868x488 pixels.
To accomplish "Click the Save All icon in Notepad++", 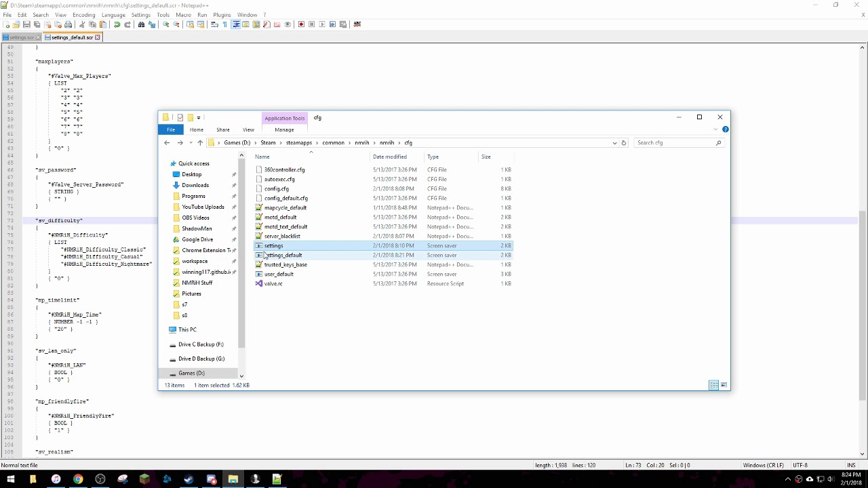I will pos(36,24).
